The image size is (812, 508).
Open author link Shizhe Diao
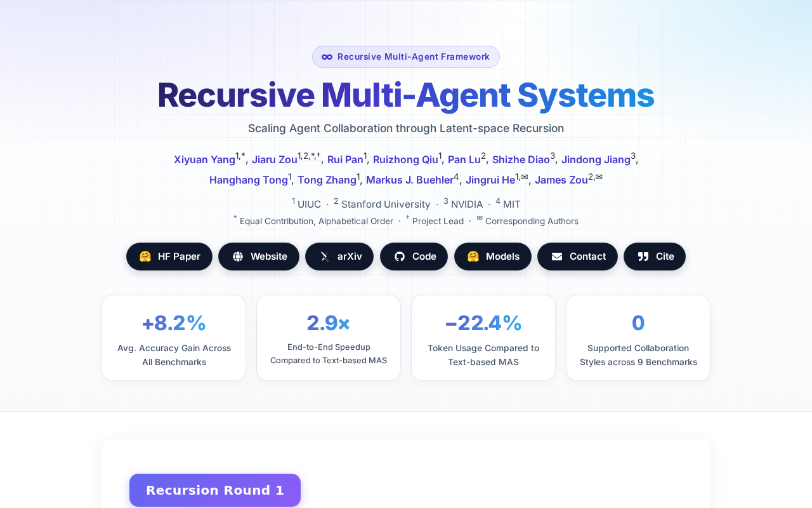tap(521, 160)
